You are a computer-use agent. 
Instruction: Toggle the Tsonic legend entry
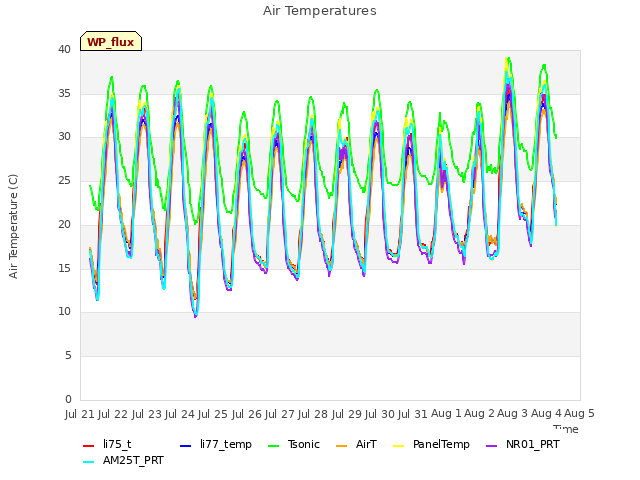click(x=293, y=444)
